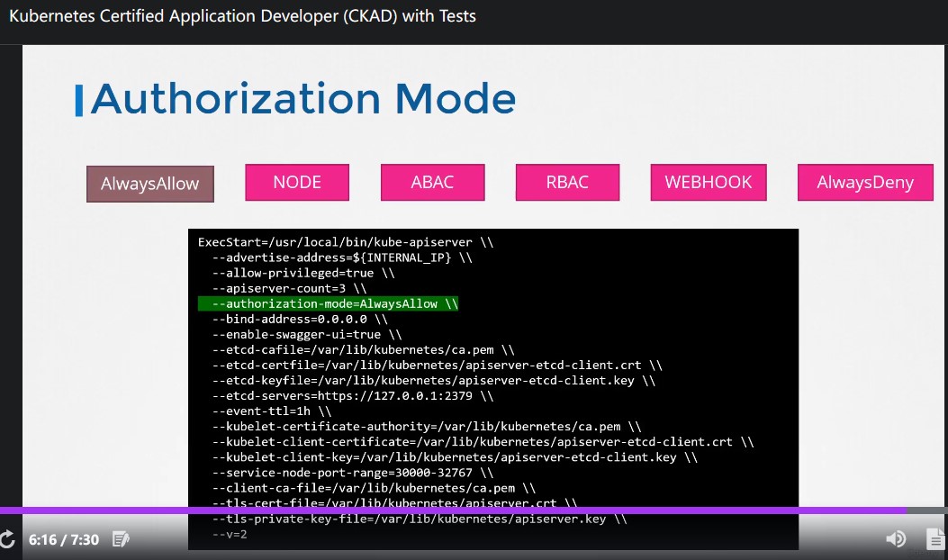Click the --client-ca-file line
The width and height of the screenshot is (948, 560).
click(x=374, y=488)
